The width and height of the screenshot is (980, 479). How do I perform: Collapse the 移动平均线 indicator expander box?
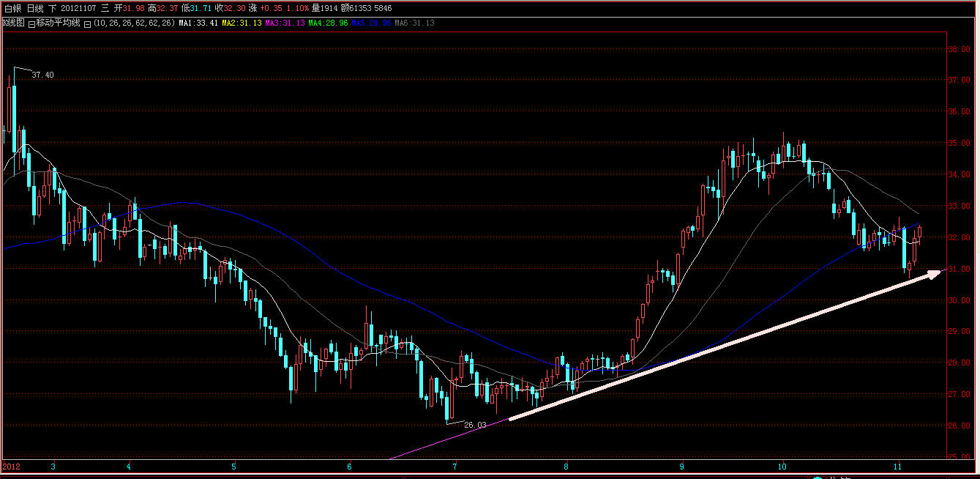pyautogui.click(x=31, y=23)
